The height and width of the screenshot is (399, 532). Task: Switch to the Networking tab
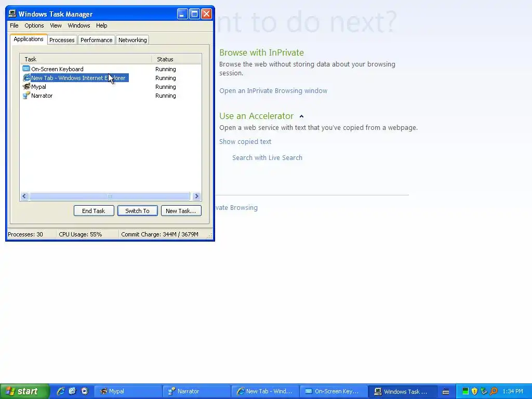132,40
